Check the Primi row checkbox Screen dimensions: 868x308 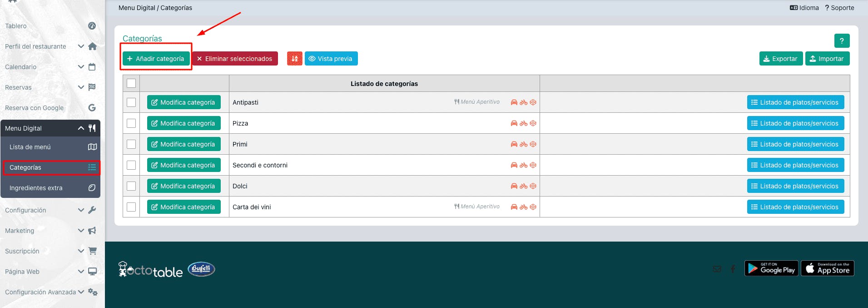(131, 144)
